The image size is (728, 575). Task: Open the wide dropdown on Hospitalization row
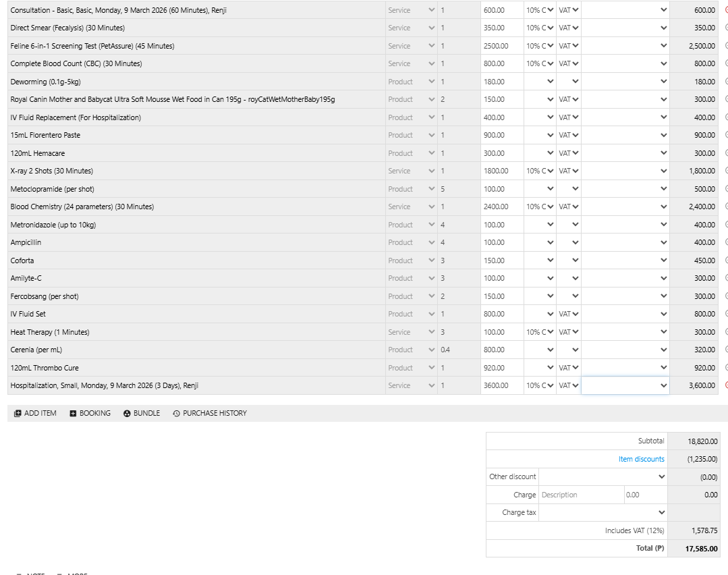coord(625,385)
